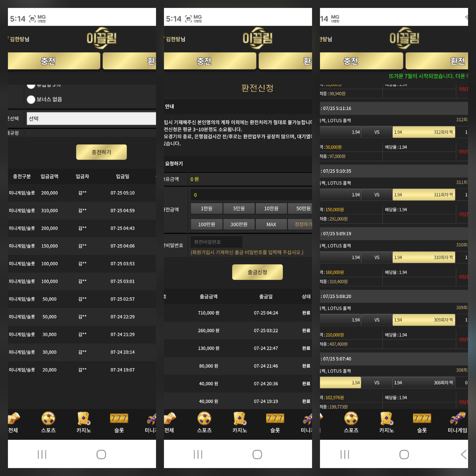This screenshot has width=476, height=476.
Task: Tap the 07-25 05:10 deposit row of 200,000
Action: click(82, 193)
